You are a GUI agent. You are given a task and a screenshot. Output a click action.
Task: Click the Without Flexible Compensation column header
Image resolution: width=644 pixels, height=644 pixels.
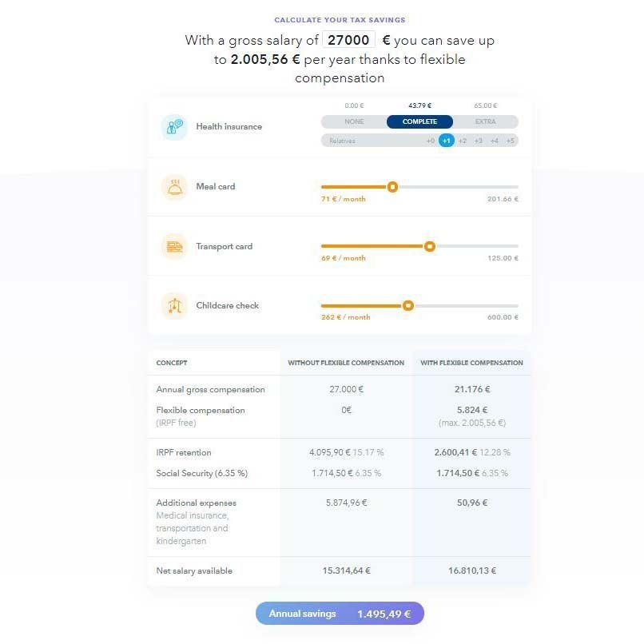point(346,363)
